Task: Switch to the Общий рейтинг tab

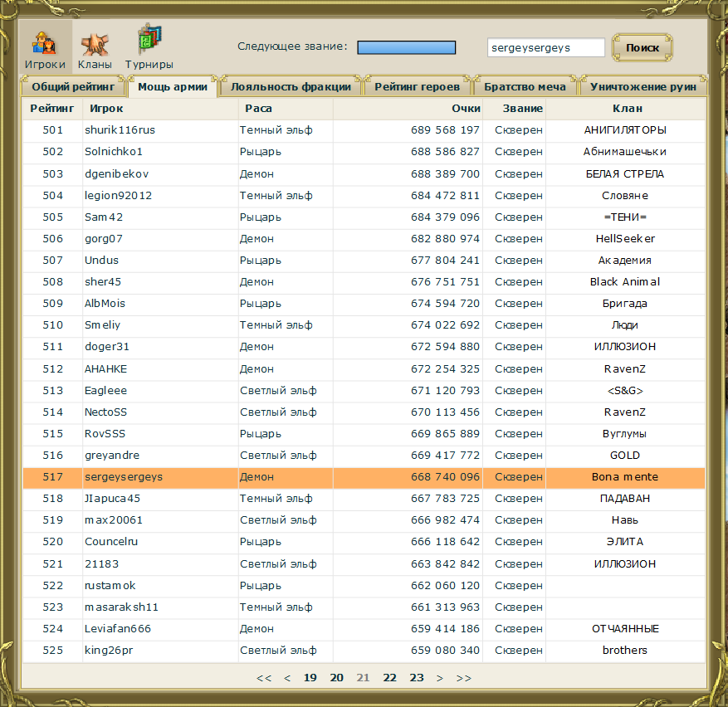Action: (72, 86)
